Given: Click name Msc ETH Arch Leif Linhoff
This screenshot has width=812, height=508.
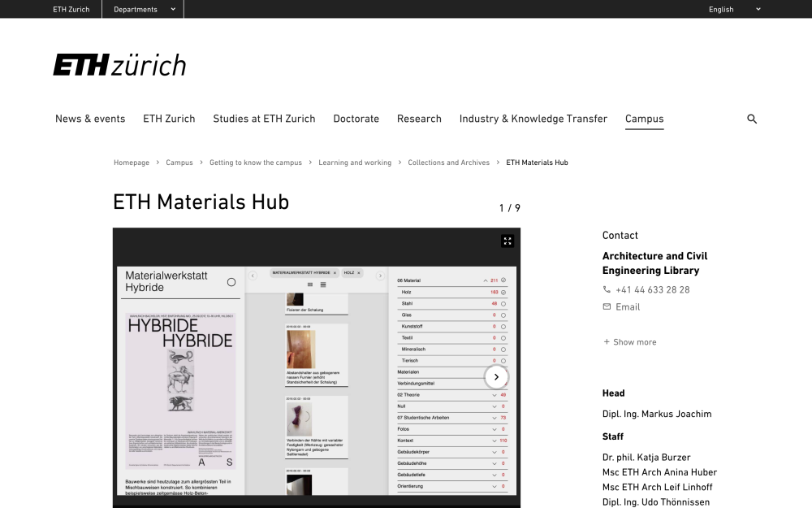Looking at the screenshot, I should tap(657, 487).
